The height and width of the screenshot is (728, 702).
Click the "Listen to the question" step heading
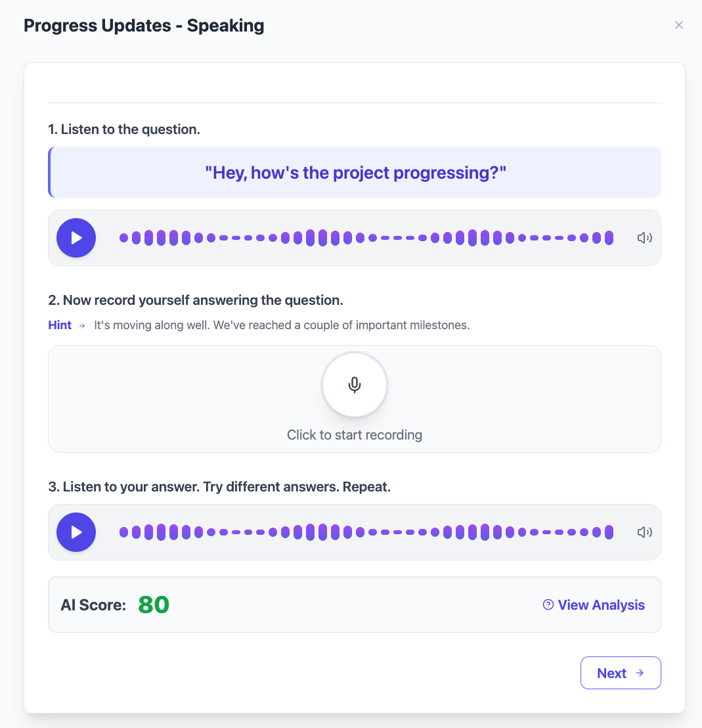pyautogui.click(x=124, y=129)
